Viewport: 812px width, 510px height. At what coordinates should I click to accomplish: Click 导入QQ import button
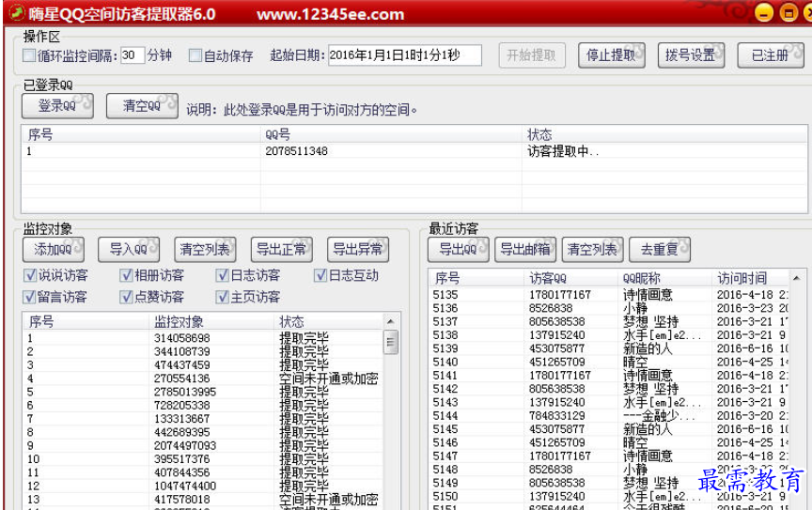click(129, 250)
